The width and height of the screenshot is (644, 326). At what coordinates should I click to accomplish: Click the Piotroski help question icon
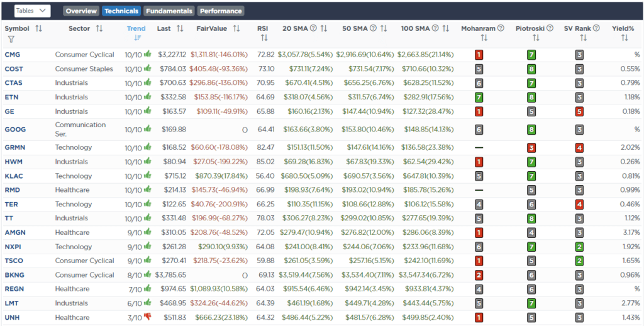tap(550, 28)
